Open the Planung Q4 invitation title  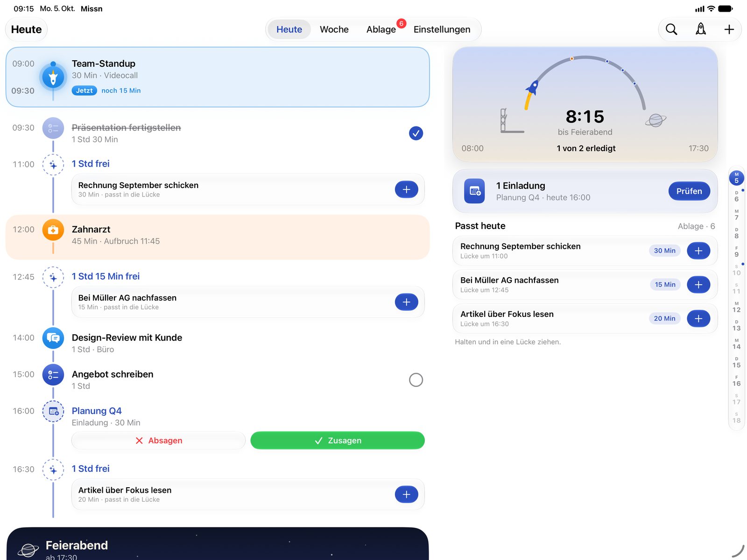pos(97,411)
